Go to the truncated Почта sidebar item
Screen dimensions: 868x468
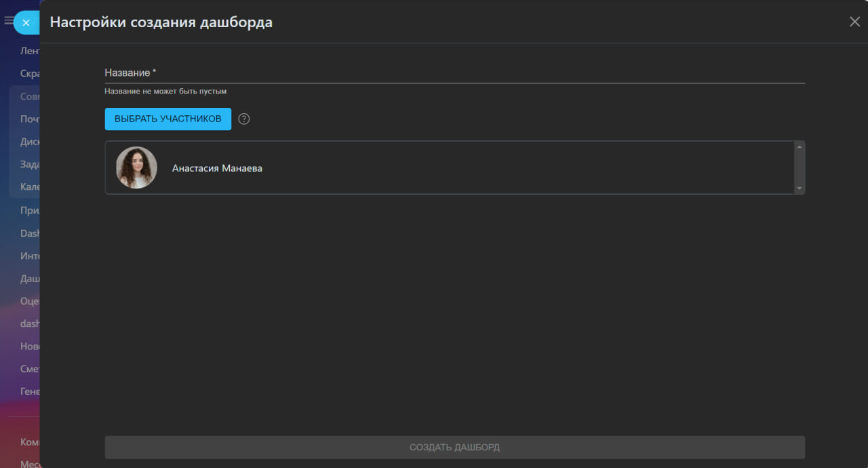30,119
